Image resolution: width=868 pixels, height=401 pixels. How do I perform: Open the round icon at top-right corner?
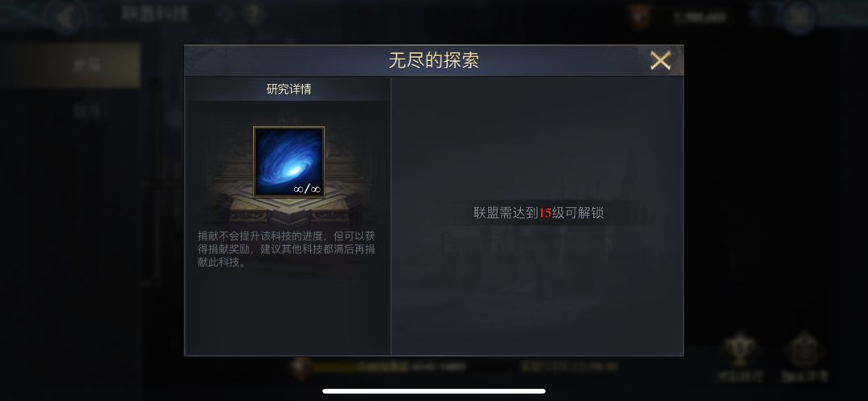[800, 17]
